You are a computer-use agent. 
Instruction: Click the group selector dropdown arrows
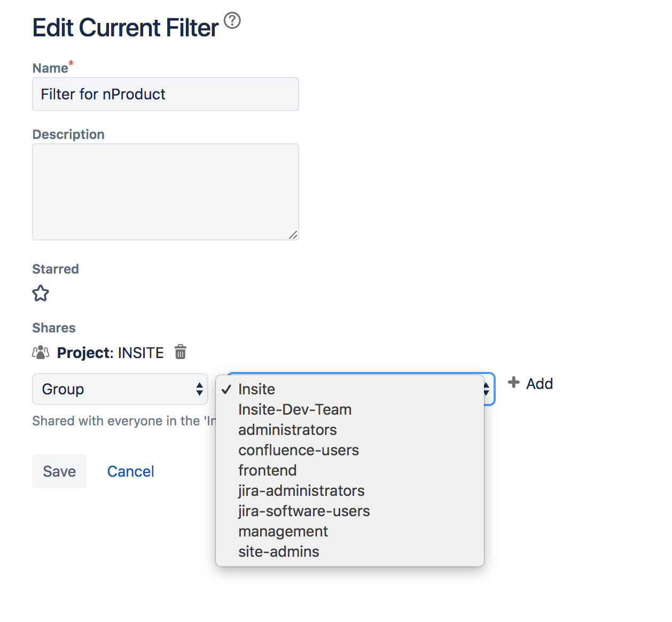(x=487, y=389)
